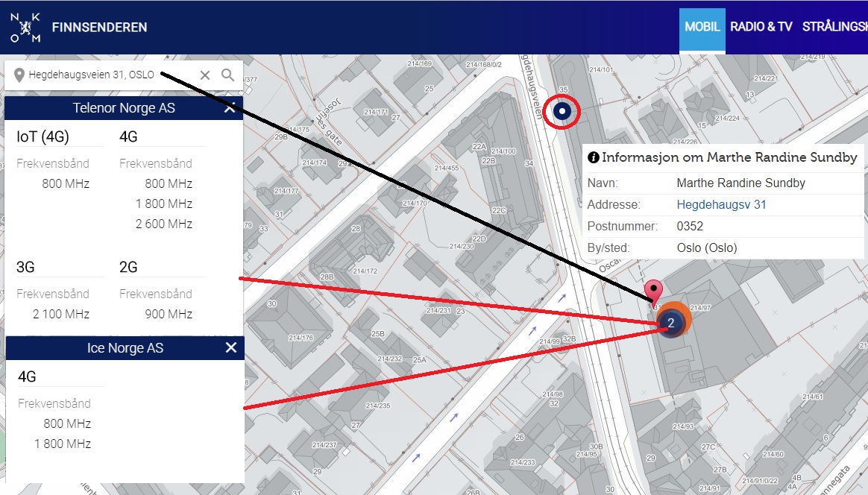The height and width of the screenshot is (495, 868).
Task: Click the 4G heading in Ice Norge panel
Action: click(27, 377)
